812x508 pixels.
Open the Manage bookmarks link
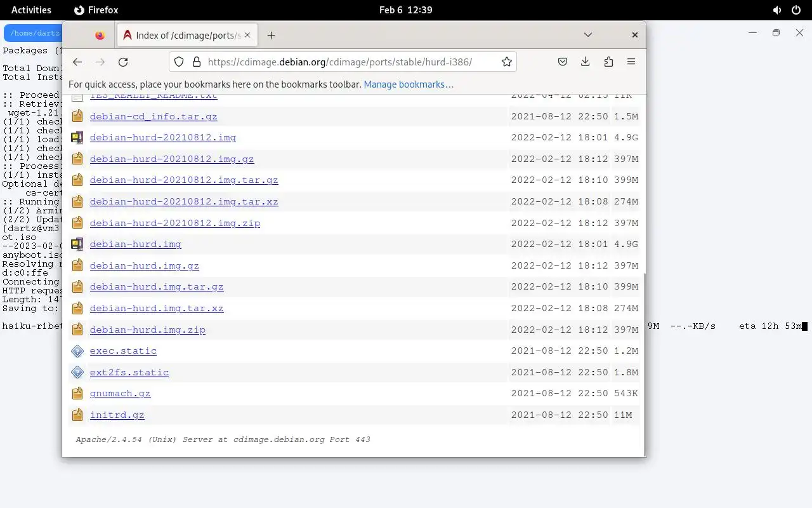409,84
